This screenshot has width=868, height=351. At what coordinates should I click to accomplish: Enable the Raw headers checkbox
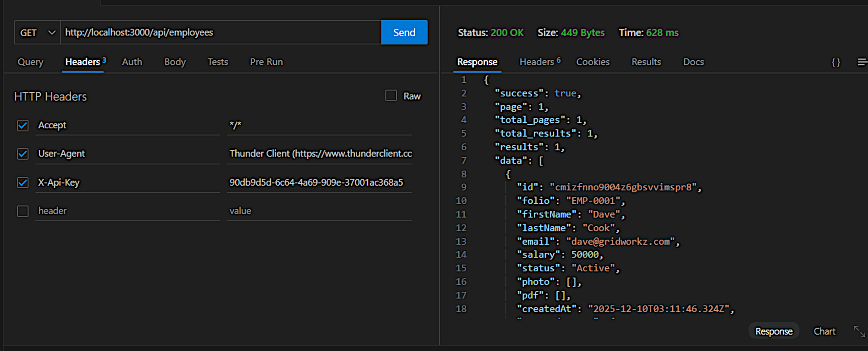click(391, 96)
